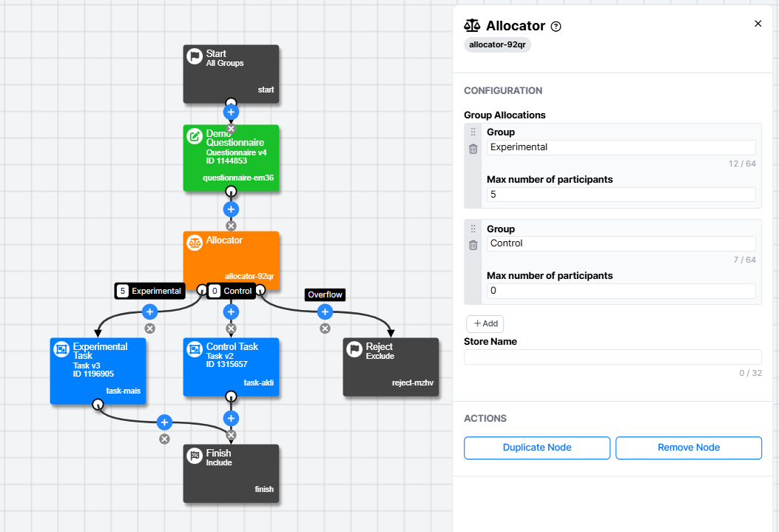Add node on the Overflow branch
The width and height of the screenshot is (779, 532).
coord(325,312)
